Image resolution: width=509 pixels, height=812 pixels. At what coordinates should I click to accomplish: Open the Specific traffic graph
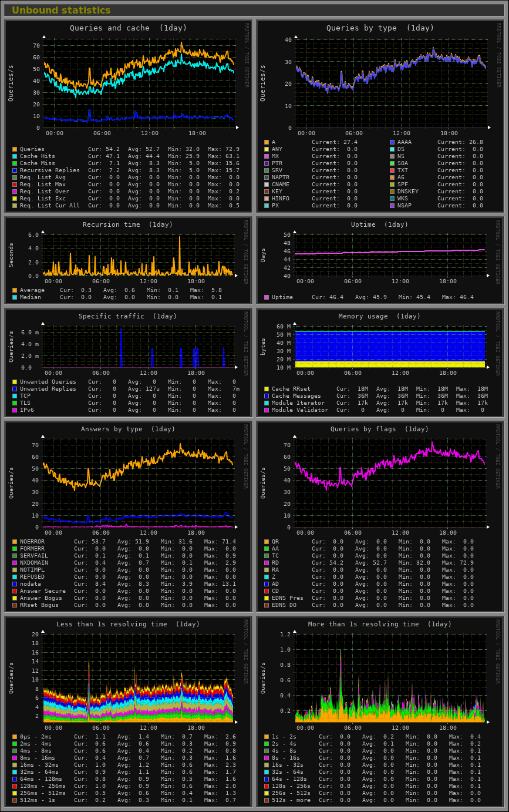pos(129,363)
